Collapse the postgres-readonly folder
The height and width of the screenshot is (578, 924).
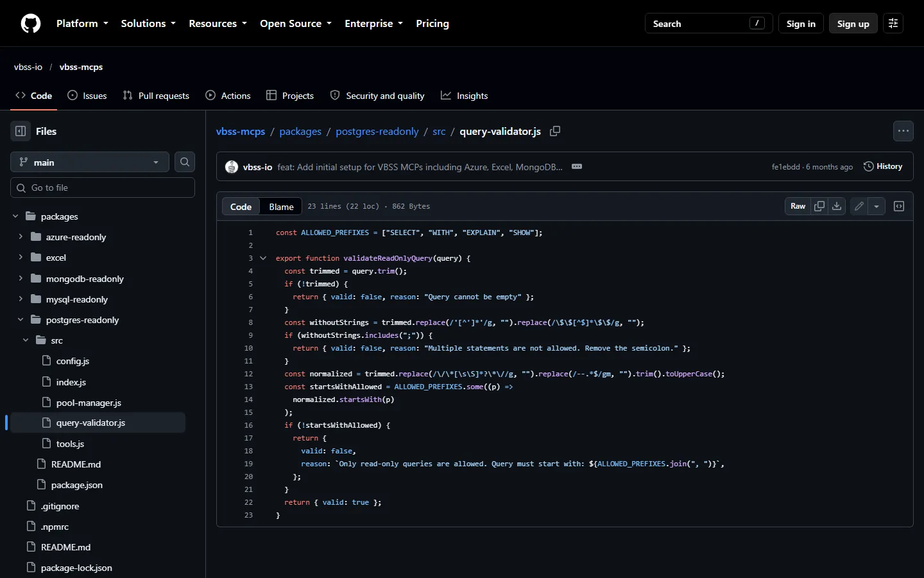pyautogui.click(x=21, y=320)
